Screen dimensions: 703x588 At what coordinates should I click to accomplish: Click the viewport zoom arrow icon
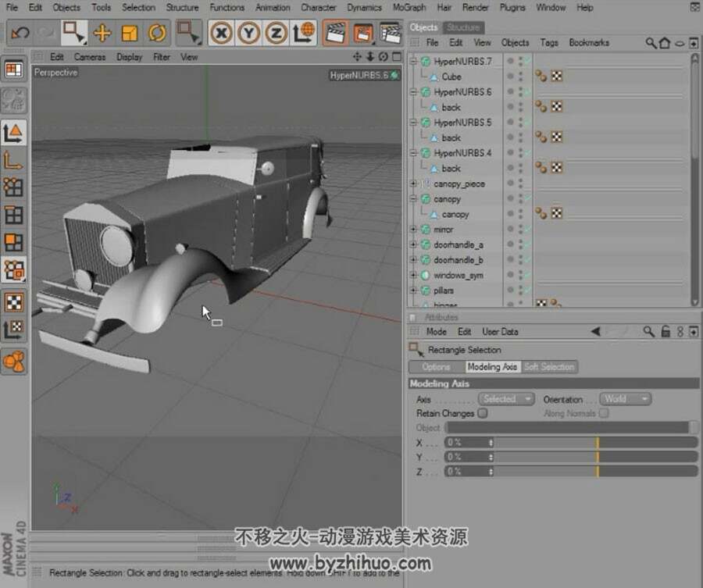point(370,56)
